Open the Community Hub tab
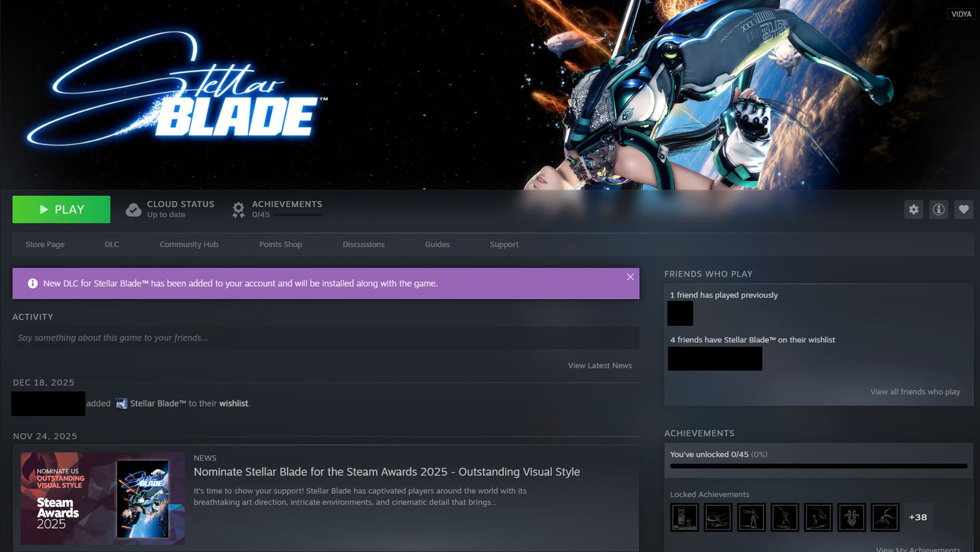Image resolution: width=980 pixels, height=552 pixels. click(x=189, y=245)
